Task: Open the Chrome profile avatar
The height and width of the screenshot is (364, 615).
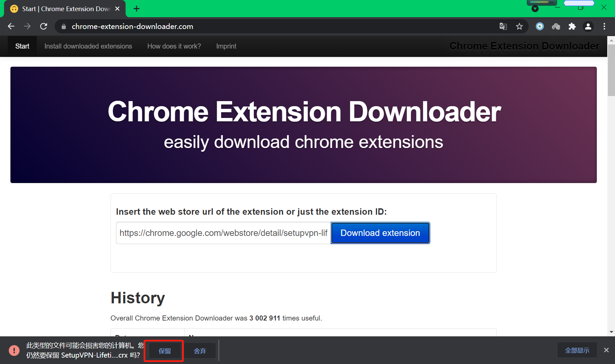Action: click(588, 26)
